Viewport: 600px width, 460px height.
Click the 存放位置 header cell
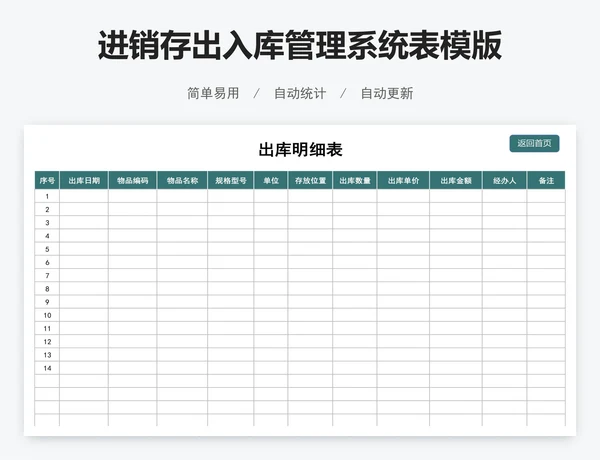coord(310,181)
